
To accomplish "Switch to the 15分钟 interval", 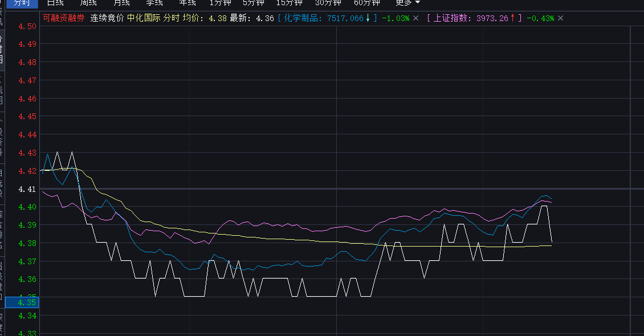I will point(289,3).
